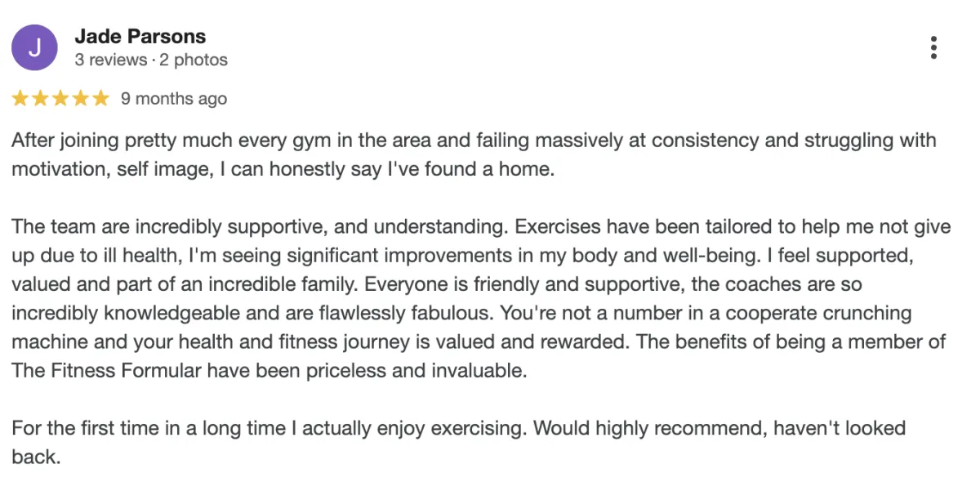This screenshot has height=491, width=980.
Task: Click the sentence "The team are incredibly supportive"
Action: (261, 226)
